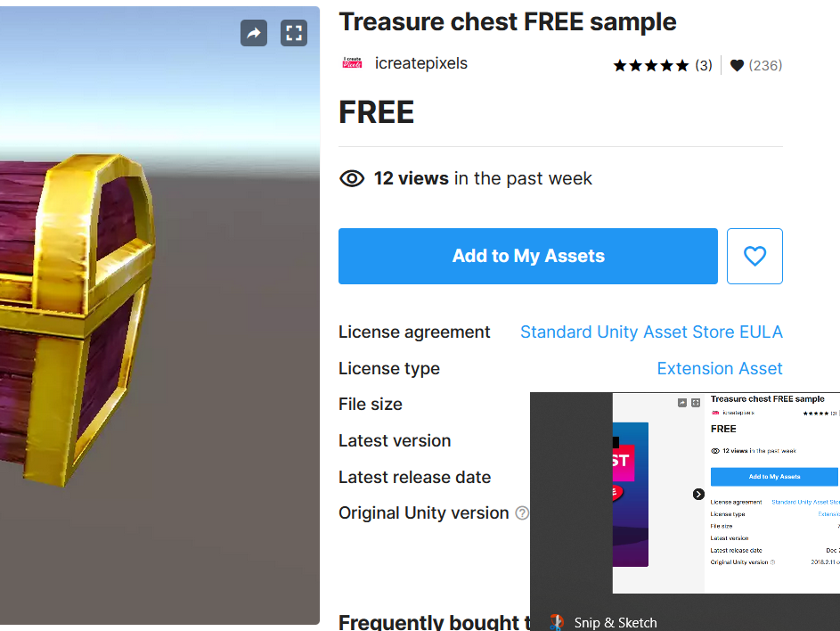Viewport: 840px width, 631px height.
Task: Click the Treasure chest FREE sample title
Action: coord(508,22)
